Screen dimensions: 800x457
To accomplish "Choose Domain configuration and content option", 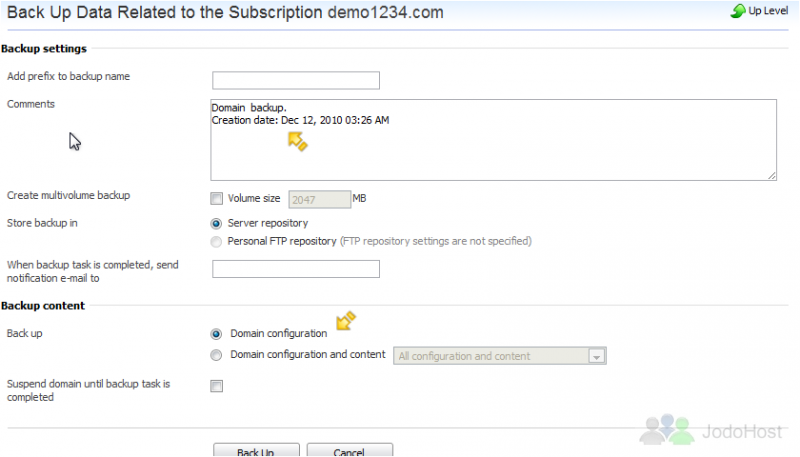I will pyautogui.click(x=216, y=354).
